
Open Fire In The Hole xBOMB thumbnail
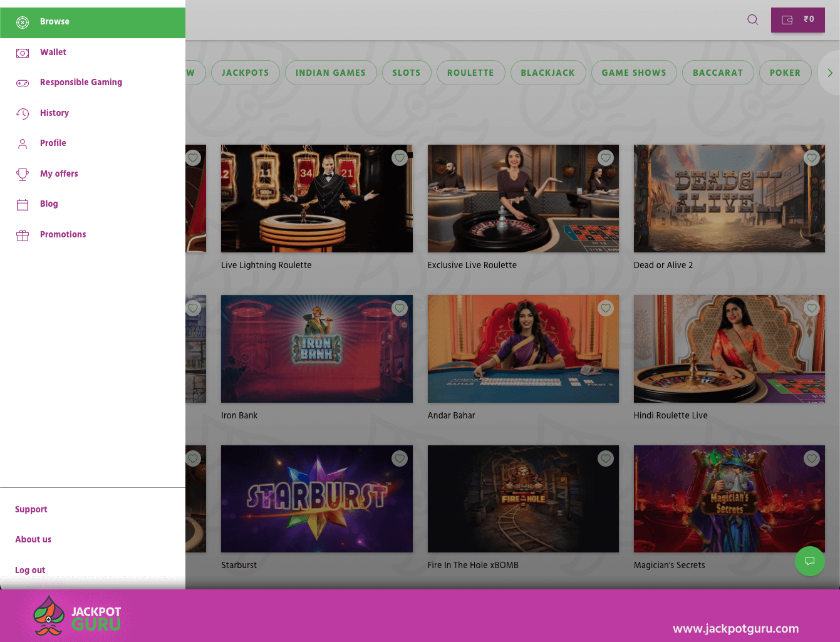(x=523, y=499)
